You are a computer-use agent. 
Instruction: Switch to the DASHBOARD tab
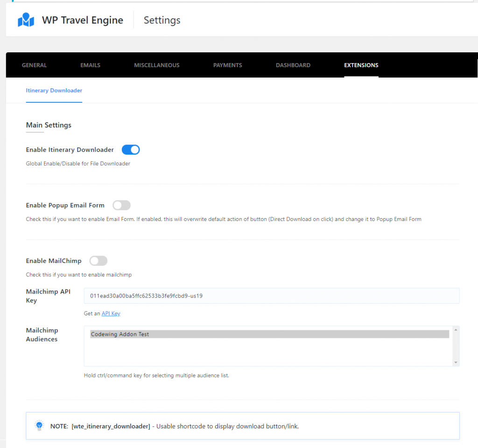click(x=293, y=65)
